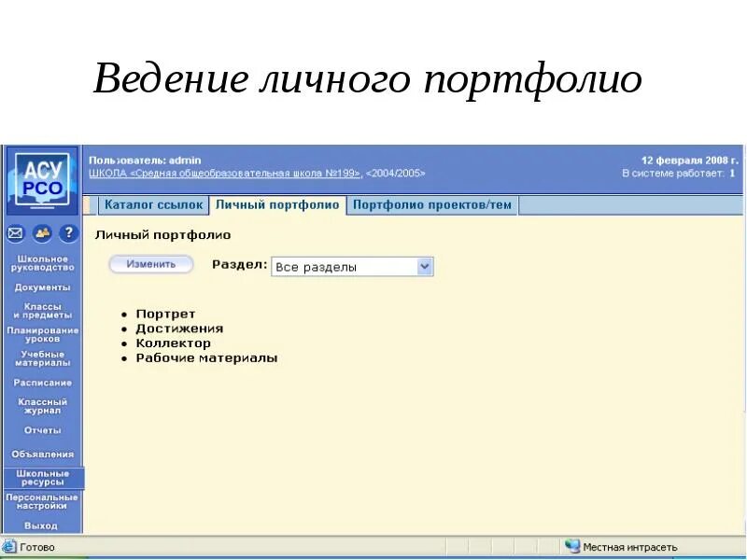This screenshot has width=747, height=560.
Task: Click В системе работает: 1 text
Action: 679,174
